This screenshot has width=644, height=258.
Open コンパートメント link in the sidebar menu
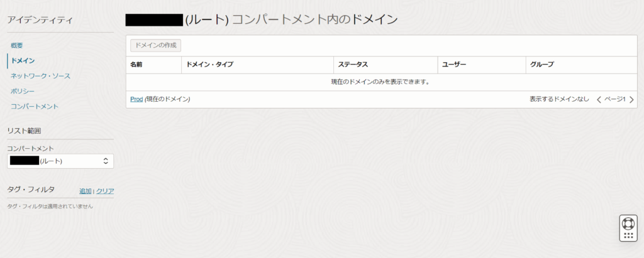[x=35, y=106]
